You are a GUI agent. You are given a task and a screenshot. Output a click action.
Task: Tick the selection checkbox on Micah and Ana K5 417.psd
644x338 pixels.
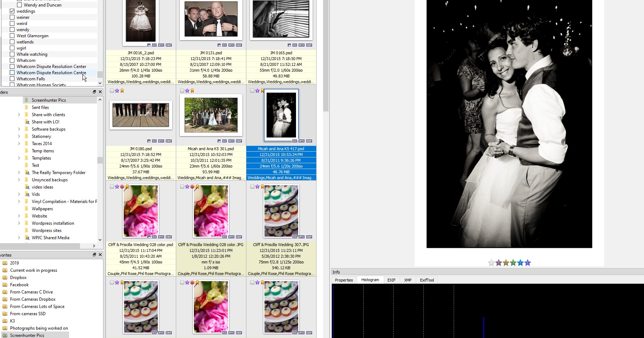pos(252,91)
